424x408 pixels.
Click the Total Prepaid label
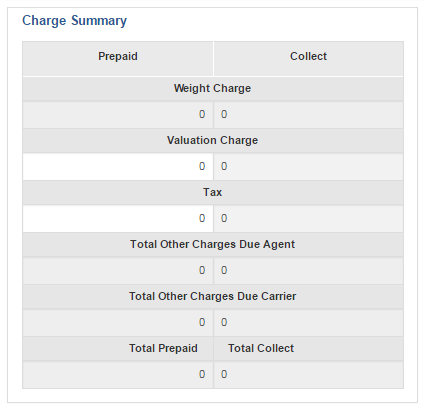coord(163,348)
